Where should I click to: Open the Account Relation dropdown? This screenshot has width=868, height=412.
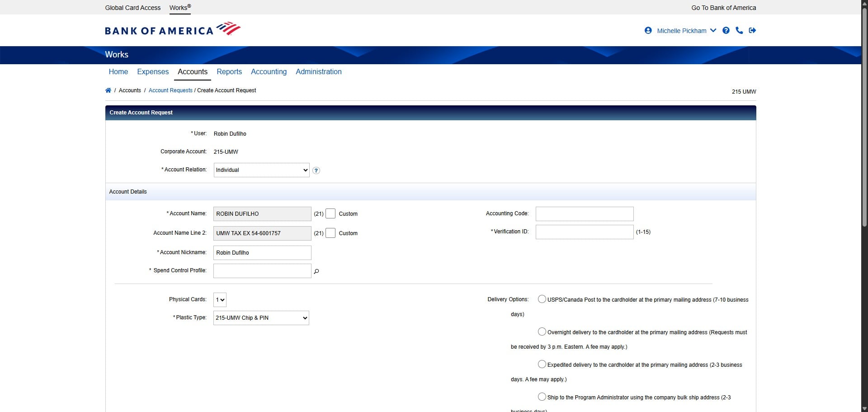point(261,170)
